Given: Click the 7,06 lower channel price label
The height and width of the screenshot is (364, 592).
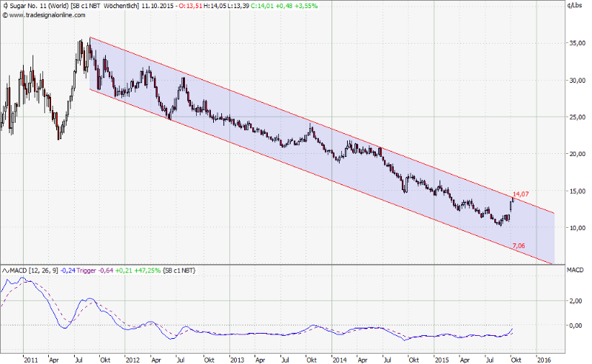Looking at the screenshot, I should 518,246.
